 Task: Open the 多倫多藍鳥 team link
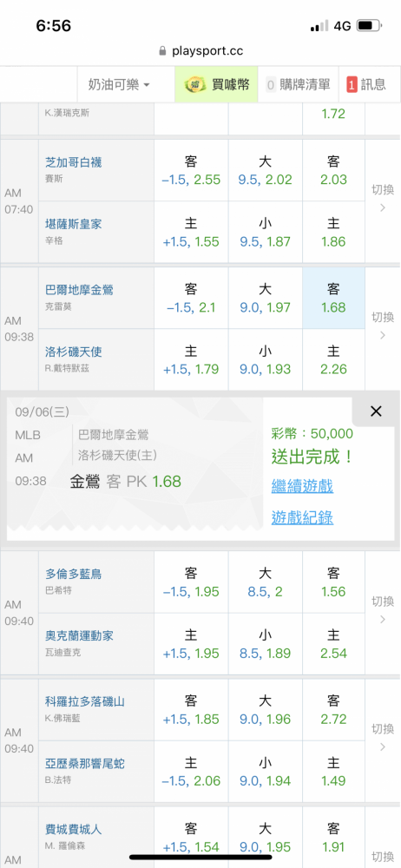coord(73,574)
